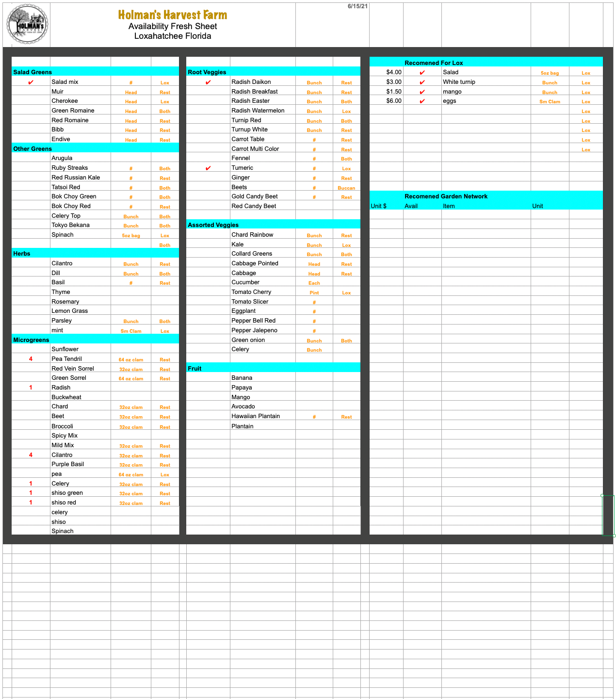The height and width of the screenshot is (699, 616).
Task: Select the checkmark beside Tumeric
Action: [x=208, y=168]
